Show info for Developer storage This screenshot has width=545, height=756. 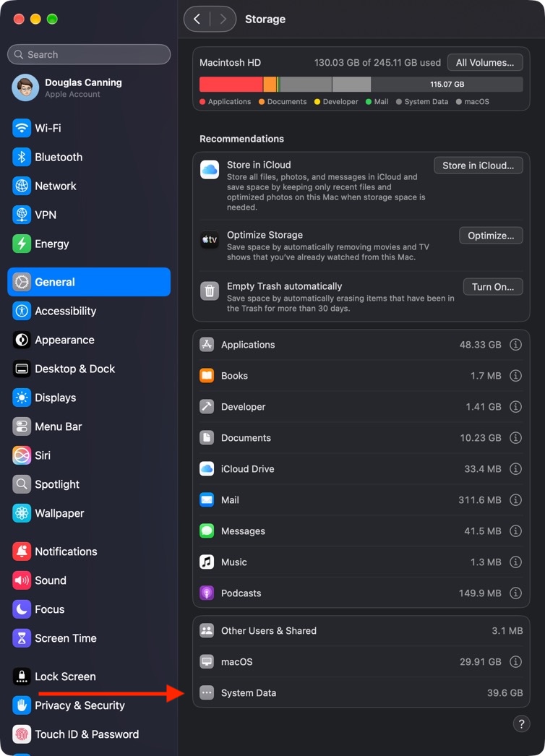pyautogui.click(x=515, y=407)
